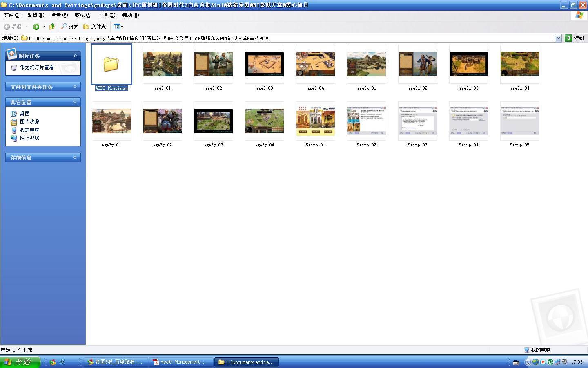Click inside the address bar path field
Image resolution: width=588 pixels, height=368 pixels.
[287, 38]
